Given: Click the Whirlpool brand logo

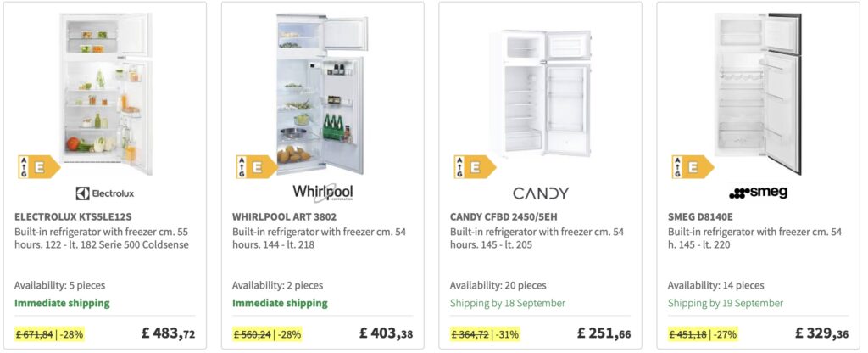Looking at the screenshot, I should (x=323, y=193).
